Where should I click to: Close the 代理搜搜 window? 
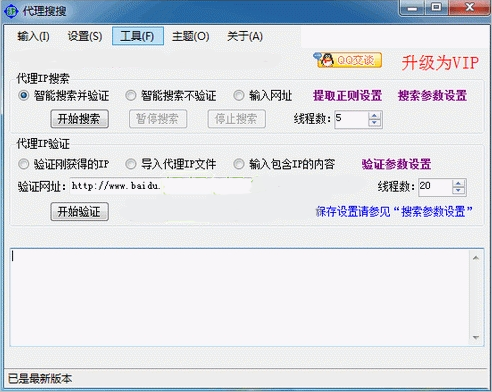(x=470, y=7)
